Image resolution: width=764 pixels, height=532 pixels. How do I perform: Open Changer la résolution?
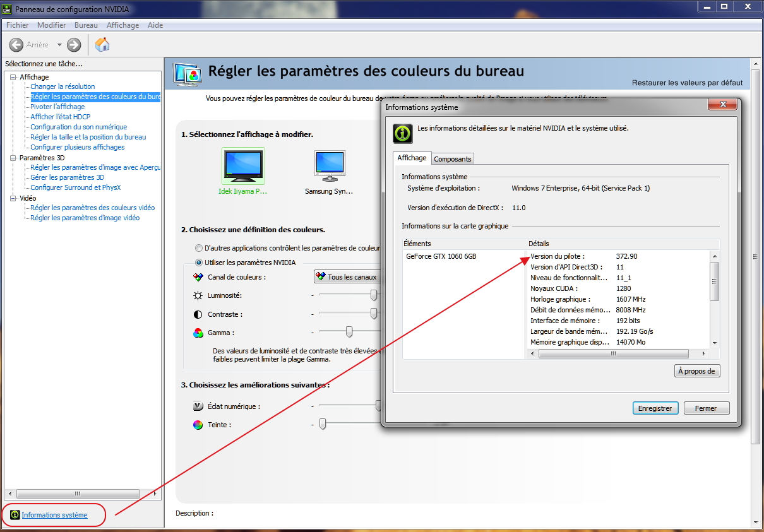pos(63,86)
